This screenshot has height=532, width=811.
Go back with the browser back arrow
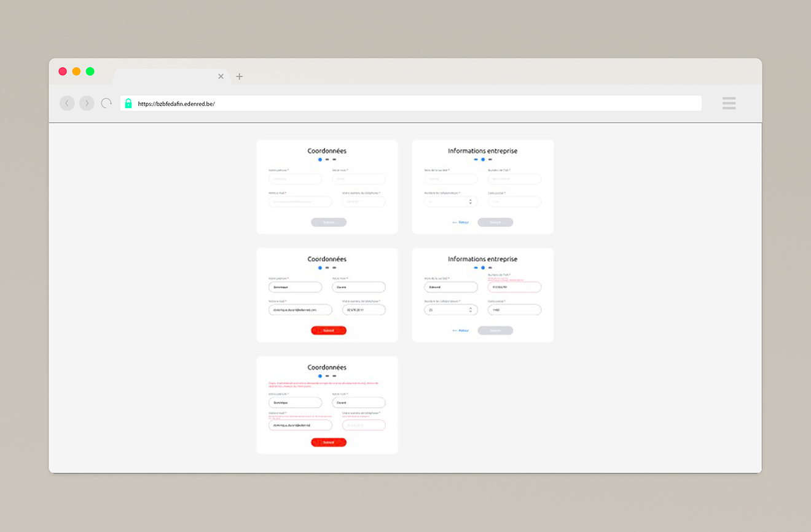coord(67,103)
